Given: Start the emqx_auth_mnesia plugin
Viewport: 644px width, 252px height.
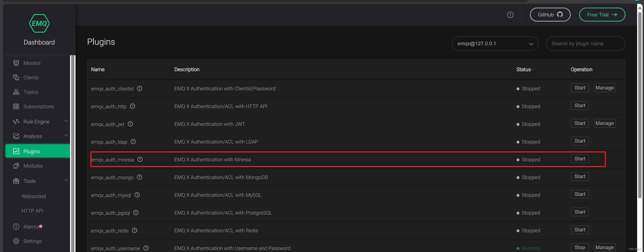Looking at the screenshot, I should (580, 159).
